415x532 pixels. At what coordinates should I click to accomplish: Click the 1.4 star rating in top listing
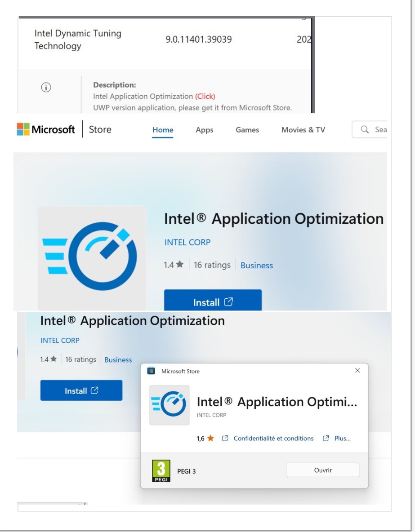tap(174, 265)
